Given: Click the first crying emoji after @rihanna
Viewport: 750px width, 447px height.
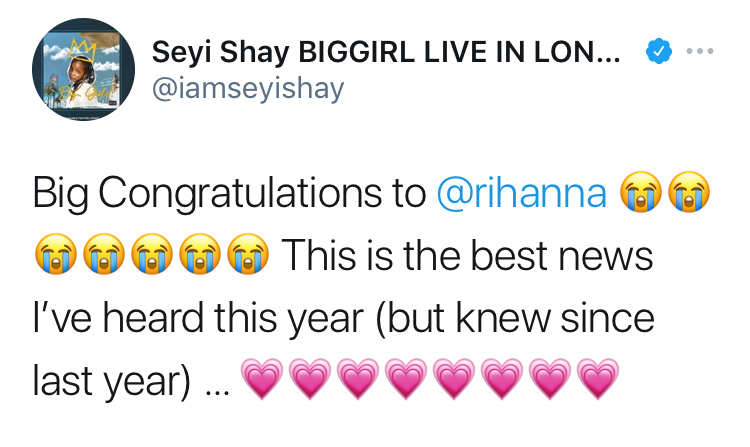Looking at the screenshot, I should click(x=643, y=194).
